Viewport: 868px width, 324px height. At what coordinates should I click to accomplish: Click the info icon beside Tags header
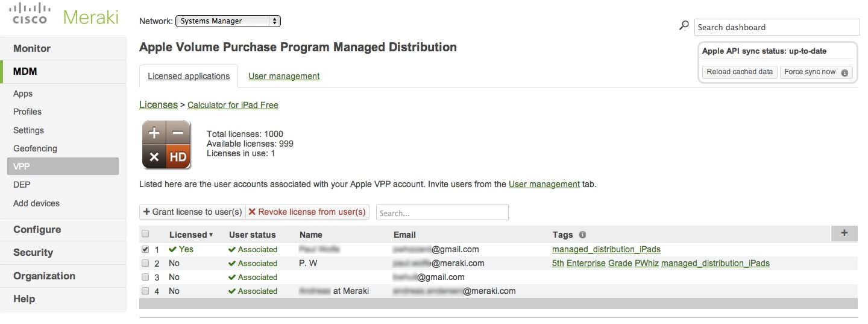582,235
